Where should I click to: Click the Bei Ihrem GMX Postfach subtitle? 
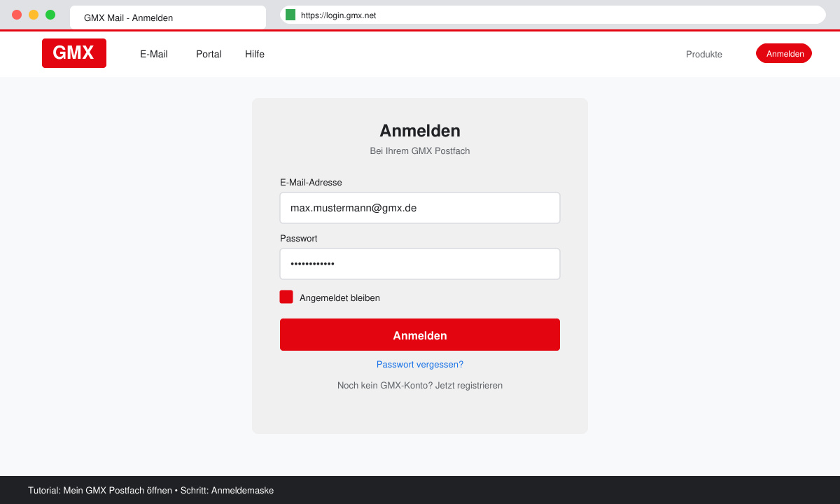pos(420,150)
